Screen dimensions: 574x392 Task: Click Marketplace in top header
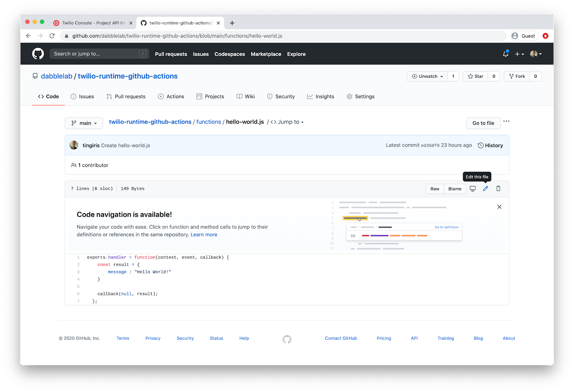tap(266, 54)
